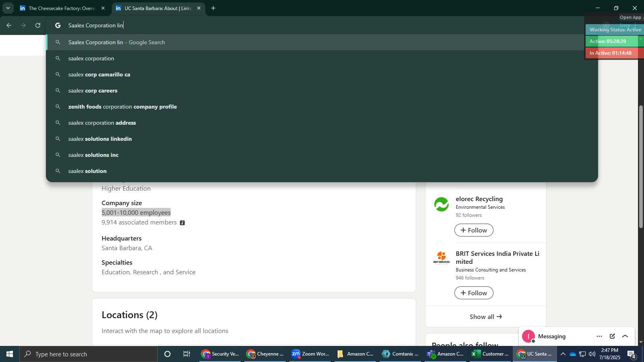Viewport: 644px width, 362px height.
Task: Expand the tab search dropdown arrow
Action: [8, 8]
